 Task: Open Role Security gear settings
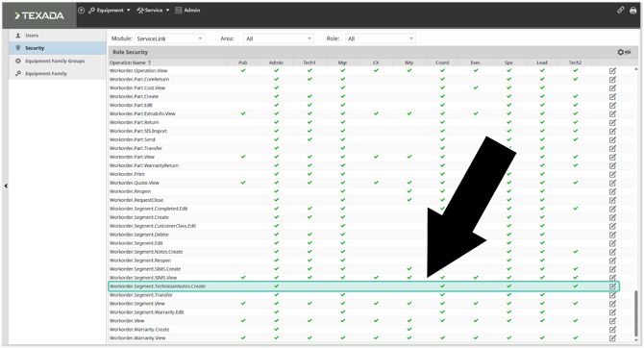621,52
